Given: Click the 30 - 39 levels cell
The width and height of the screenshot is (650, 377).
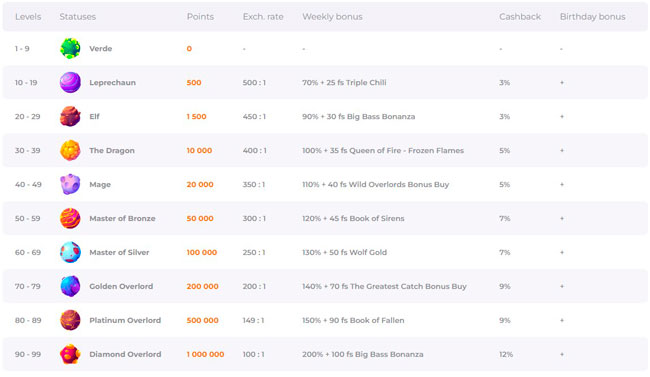Looking at the screenshot, I should click(27, 151).
